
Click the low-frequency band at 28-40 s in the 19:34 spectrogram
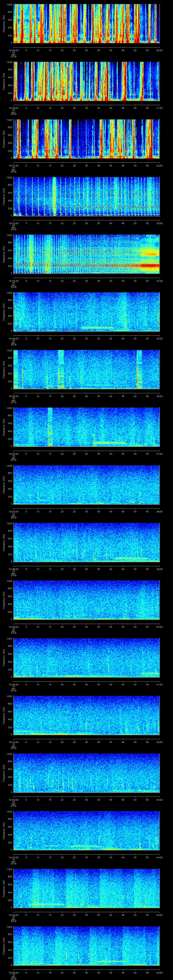[x=98, y=328]
